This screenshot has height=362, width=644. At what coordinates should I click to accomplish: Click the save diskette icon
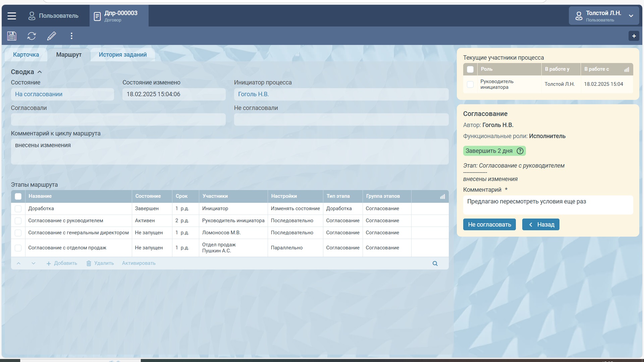(x=12, y=36)
